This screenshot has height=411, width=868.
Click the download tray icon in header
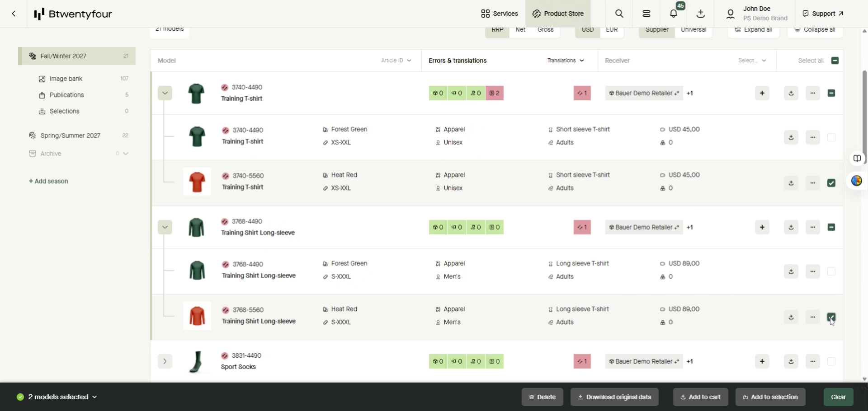click(x=701, y=14)
